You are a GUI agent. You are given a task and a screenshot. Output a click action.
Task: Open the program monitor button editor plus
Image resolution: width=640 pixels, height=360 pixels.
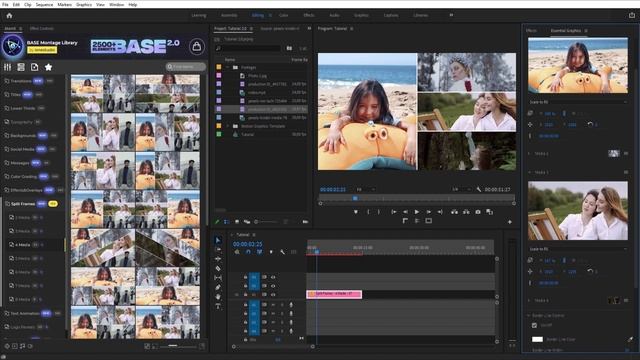click(509, 222)
